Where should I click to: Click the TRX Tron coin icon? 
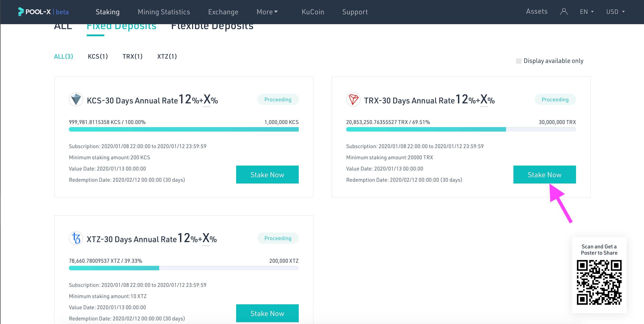(x=353, y=100)
